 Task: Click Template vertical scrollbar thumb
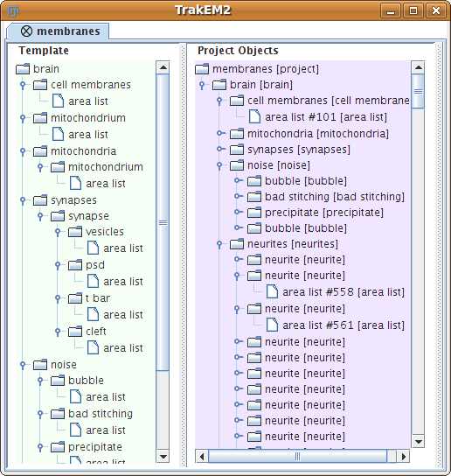pyautogui.click(x=163, y=222)
